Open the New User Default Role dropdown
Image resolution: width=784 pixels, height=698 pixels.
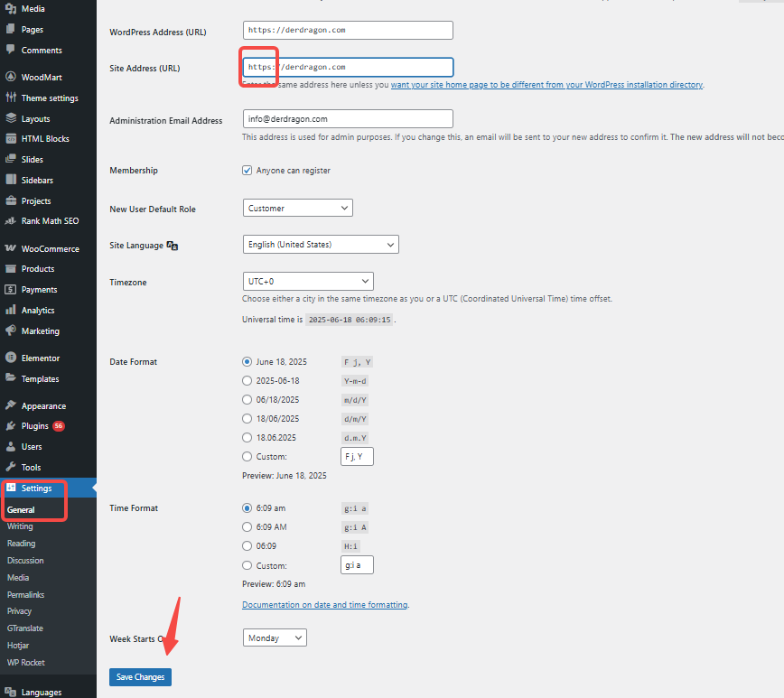point(297,208)
